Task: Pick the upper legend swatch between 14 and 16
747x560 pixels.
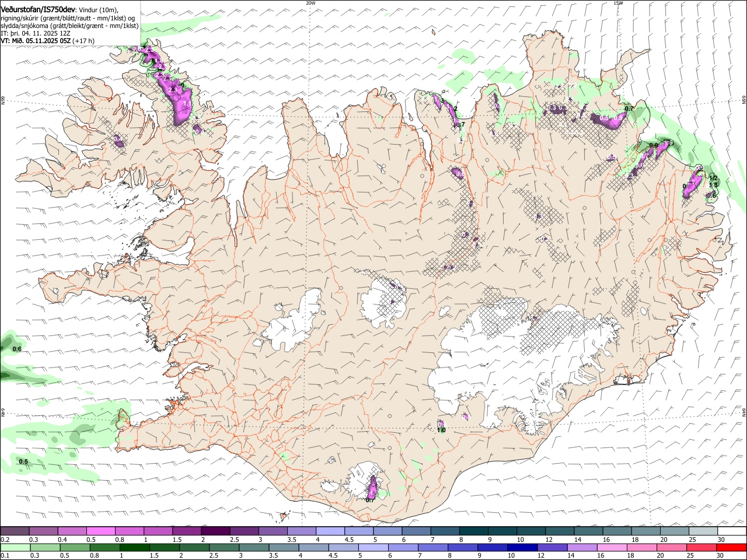Action: [x=589, y=531]
